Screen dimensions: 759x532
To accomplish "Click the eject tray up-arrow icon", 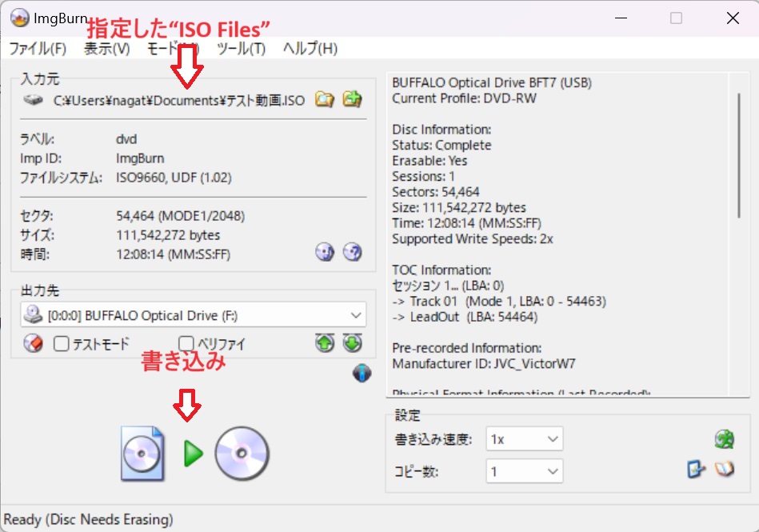I will click(325, 343).
